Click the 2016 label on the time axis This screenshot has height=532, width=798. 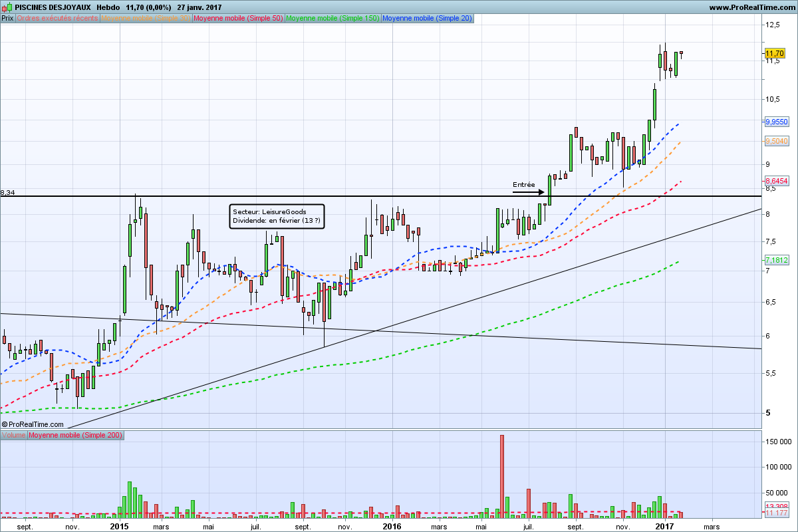pos(392,526)
